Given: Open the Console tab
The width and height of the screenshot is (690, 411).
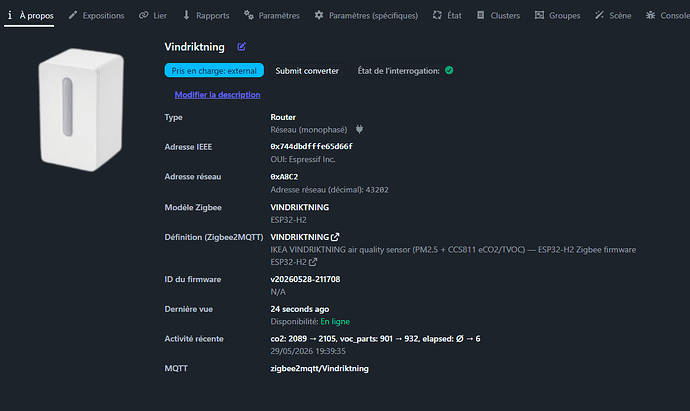Looking at the screenshot, I should coord(668,15).
